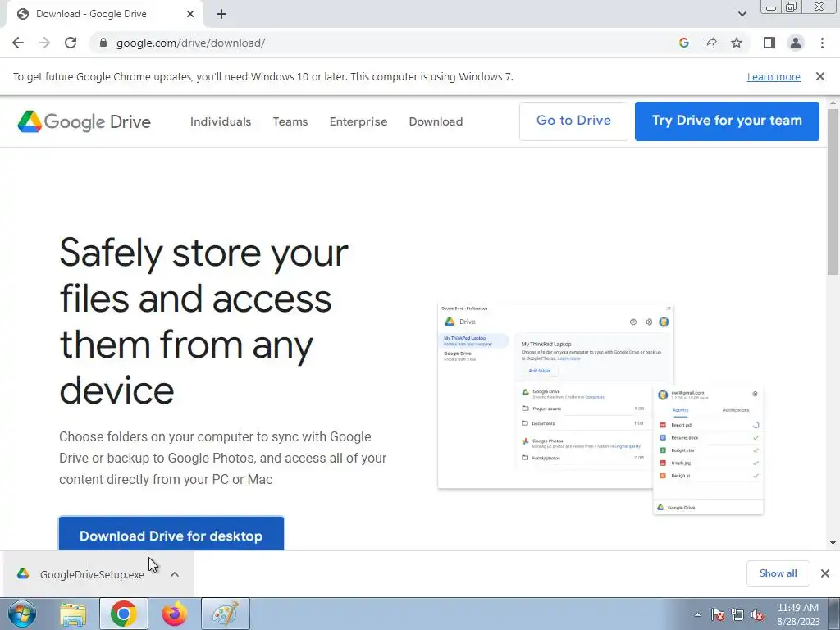This screenshot has height=630, width=840.
Task: Open the Windows Start button
Action: pyautogui.click(x=22, y=614)
